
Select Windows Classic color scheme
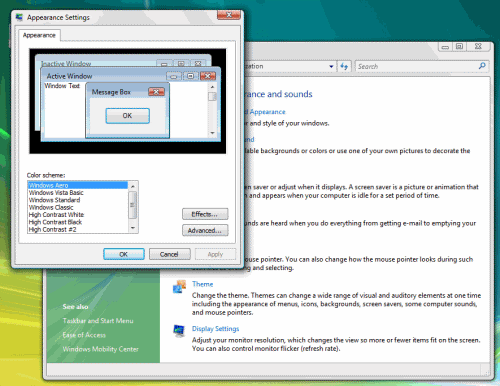point(78,207)
